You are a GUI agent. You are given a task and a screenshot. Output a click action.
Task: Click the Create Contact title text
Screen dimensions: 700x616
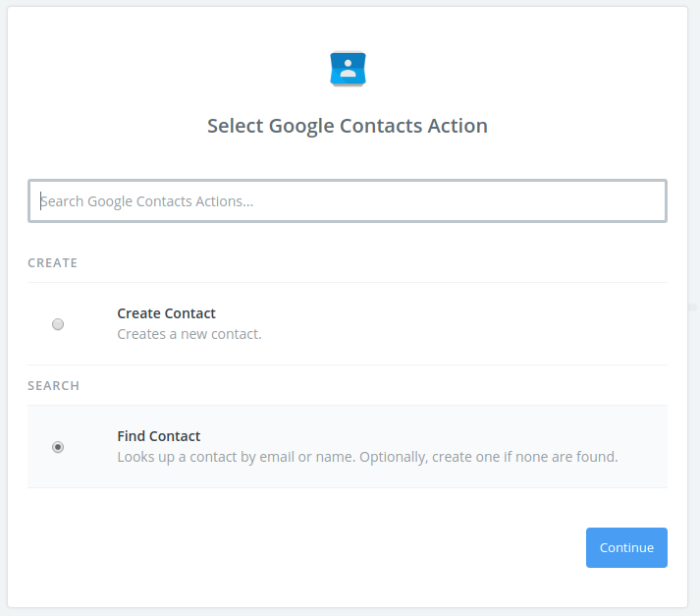coord(166,313)
